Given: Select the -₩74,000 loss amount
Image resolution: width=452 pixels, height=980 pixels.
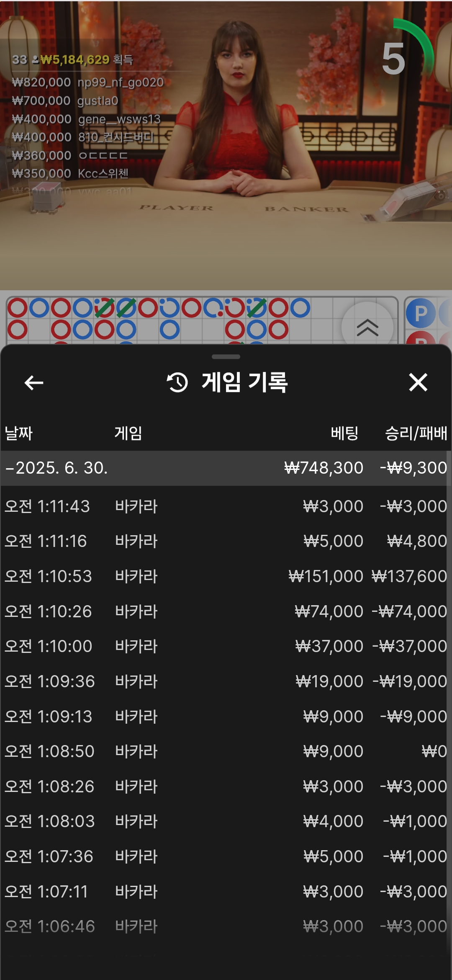Looking at the screenshot, I should [x=409, y=611].
